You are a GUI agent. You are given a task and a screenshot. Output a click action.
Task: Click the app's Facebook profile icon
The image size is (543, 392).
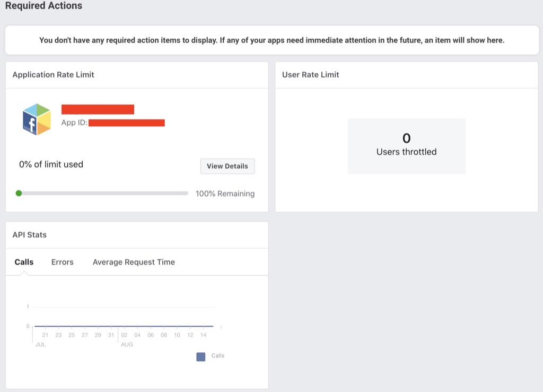tap(37, 119)
